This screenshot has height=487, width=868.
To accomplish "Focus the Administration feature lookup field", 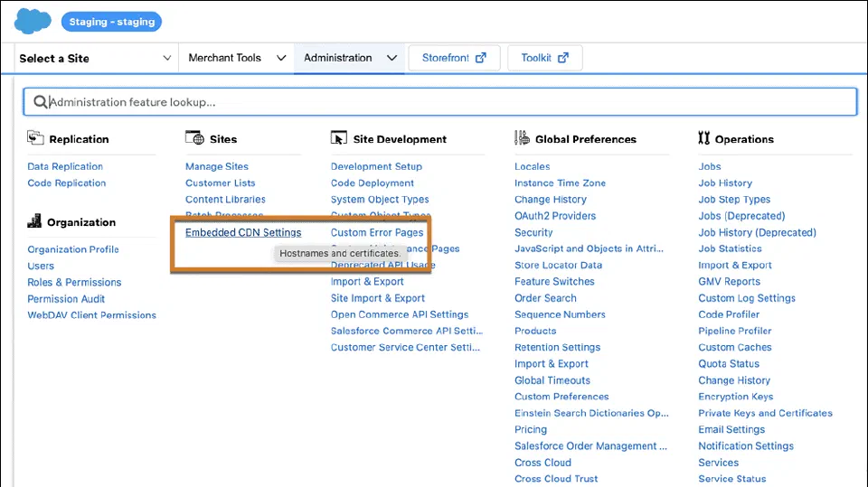I will [440, 102].
